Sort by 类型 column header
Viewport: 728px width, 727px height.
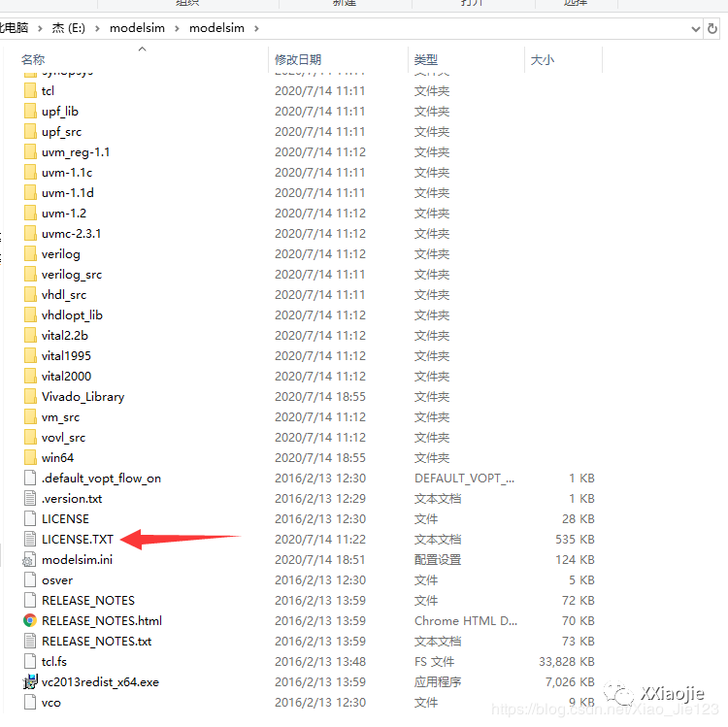(x=426, y=60)
